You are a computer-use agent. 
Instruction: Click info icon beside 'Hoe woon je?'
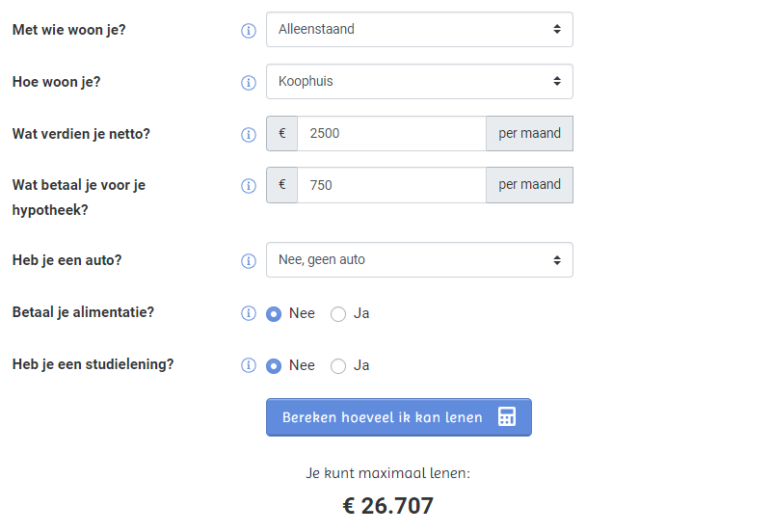click(248, 82)
